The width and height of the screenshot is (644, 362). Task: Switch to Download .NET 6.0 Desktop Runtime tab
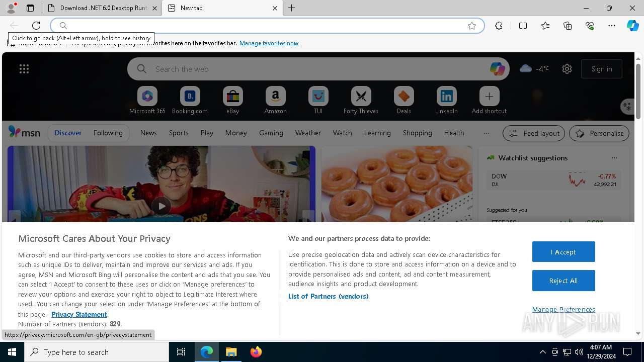[103, 8]
